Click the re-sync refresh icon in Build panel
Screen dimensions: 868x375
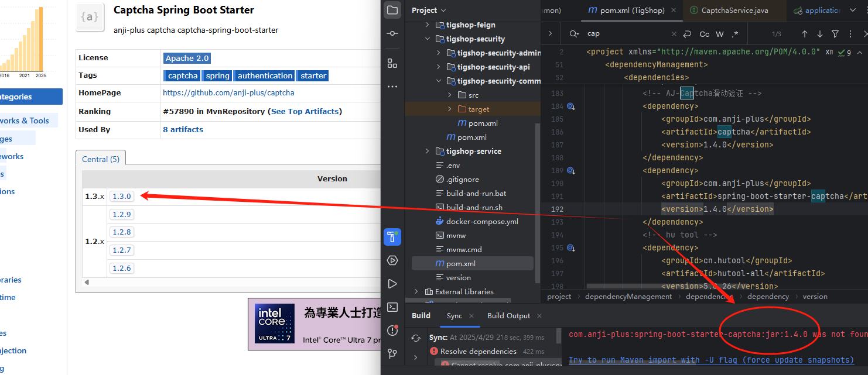coord(416,338)
